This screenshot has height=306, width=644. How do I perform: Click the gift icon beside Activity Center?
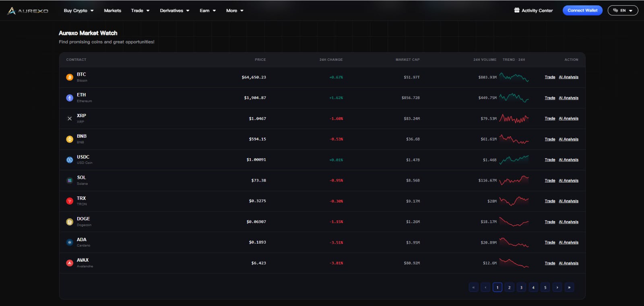click(517, 10)
